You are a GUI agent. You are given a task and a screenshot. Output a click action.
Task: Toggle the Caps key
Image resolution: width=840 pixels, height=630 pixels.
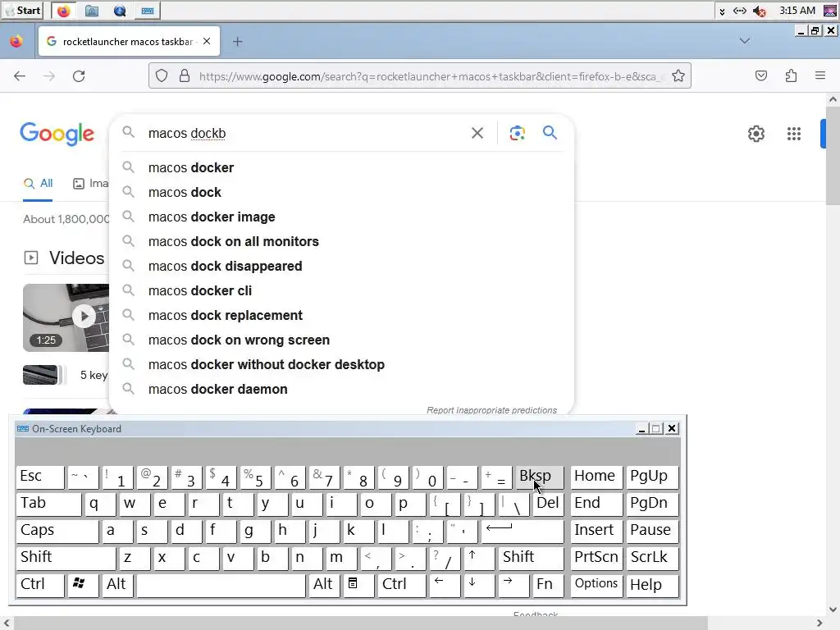click(x=57, y=531)
